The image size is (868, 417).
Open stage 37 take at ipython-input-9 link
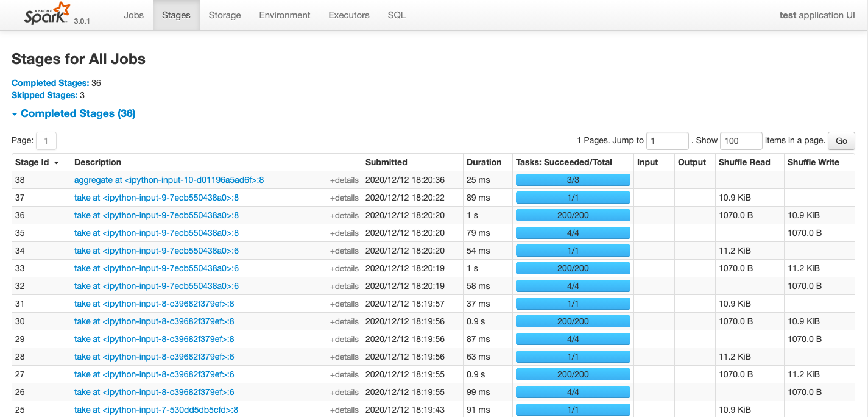[x=157, y=198]
